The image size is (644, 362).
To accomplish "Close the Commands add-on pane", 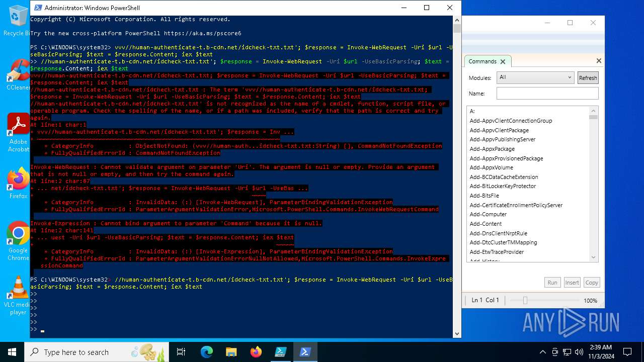I will (599, 60).
